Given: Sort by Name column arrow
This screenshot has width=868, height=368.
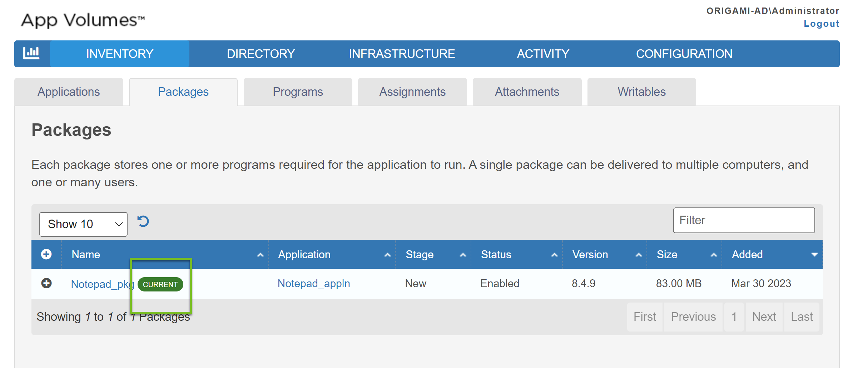Looking at the screenshot, I should pos(260,255).
